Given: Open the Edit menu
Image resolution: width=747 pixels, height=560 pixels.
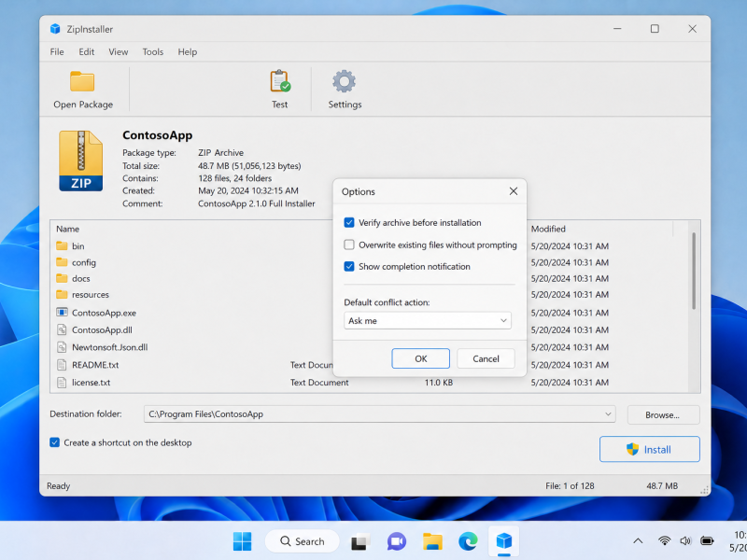Looking at the screenshot, I should click(86, 52).
